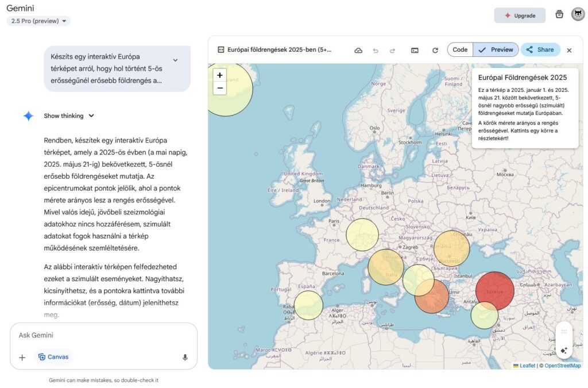The image size is (588, 388).
Task: Click the London label on the map
Action: [x=322, y=201]
